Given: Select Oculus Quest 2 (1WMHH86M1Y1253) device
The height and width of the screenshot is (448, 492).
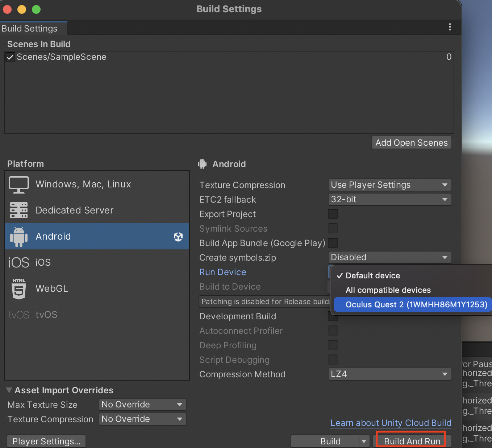Looking at the screenshot, I should [413, 304].
